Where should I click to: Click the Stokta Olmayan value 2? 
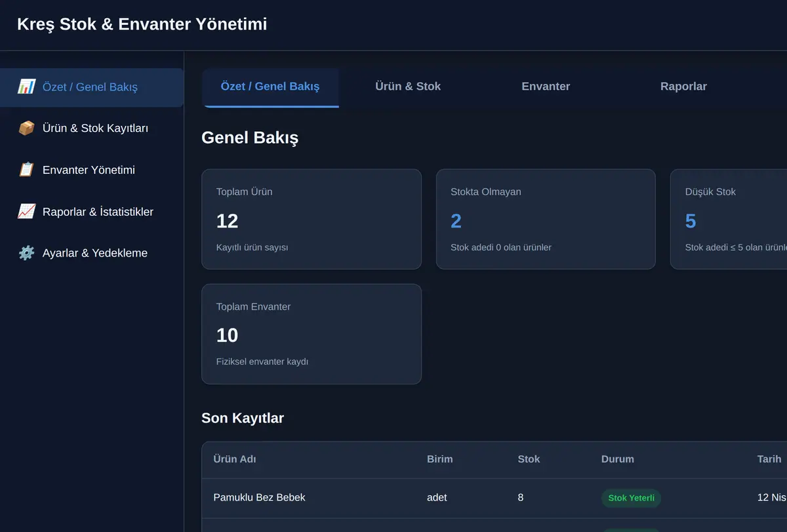[456, 221]
